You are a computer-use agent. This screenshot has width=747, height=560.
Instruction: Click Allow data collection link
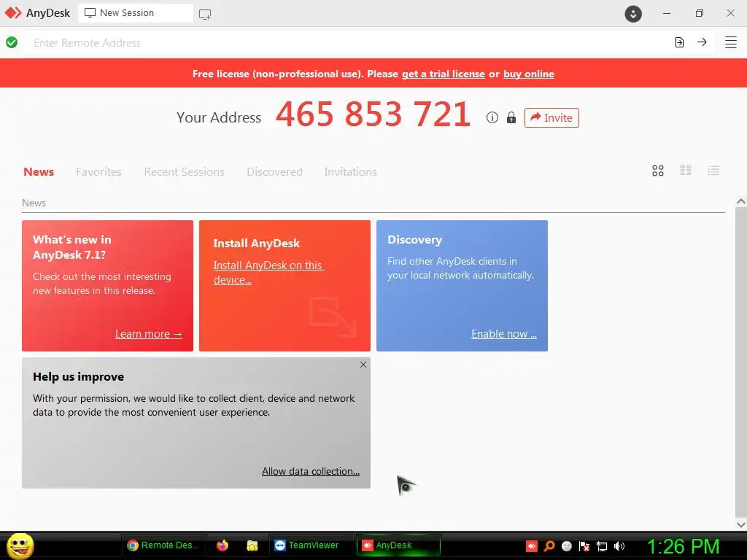point(311,471)
